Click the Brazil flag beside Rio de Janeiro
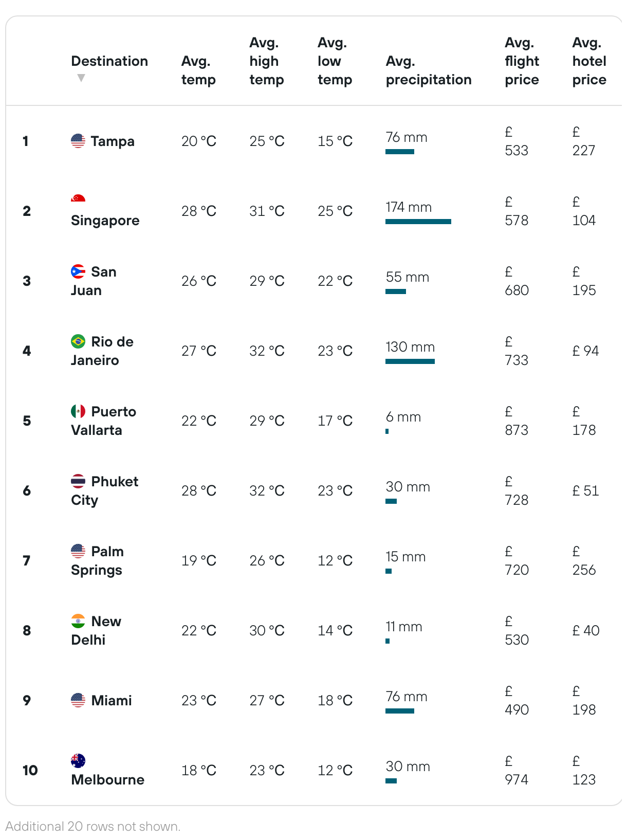 point(78,341)
